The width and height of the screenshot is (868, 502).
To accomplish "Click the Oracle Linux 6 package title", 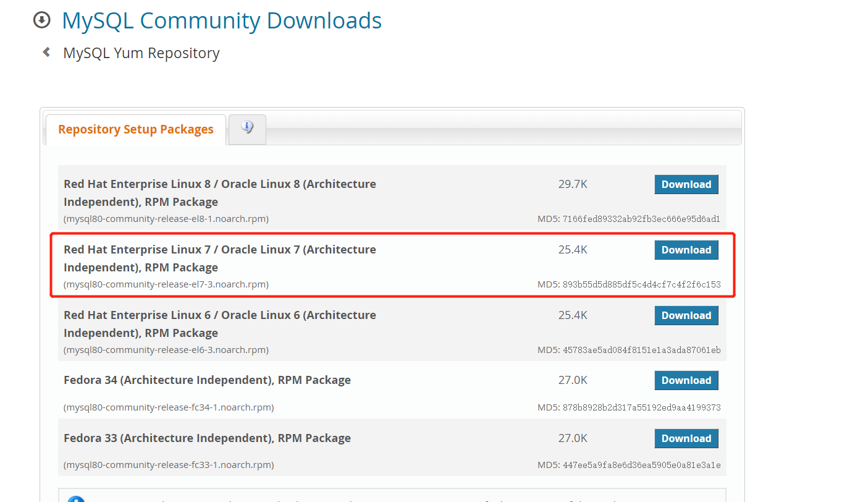I will (x=219, y=323).
